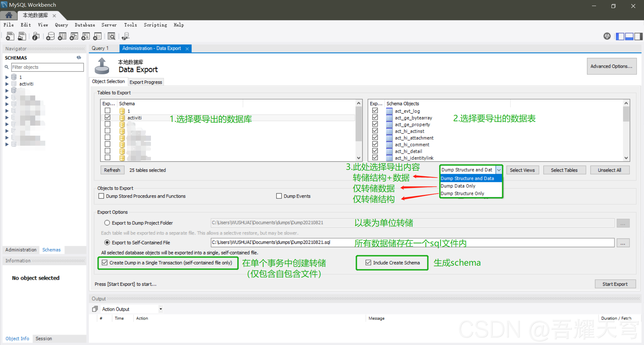
Task: Create a new table icon
Action: pyautogui.click(x=62, y=36)
